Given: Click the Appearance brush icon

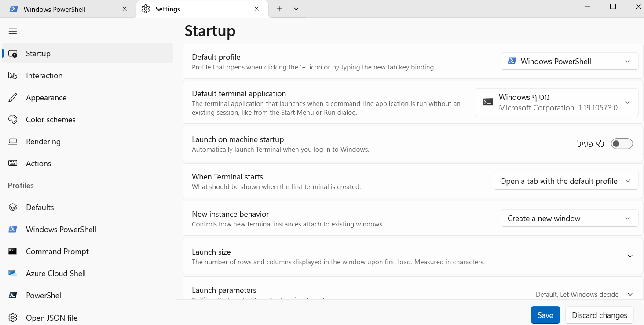Looking at the screenshot, I should click(x=13, y=98).
